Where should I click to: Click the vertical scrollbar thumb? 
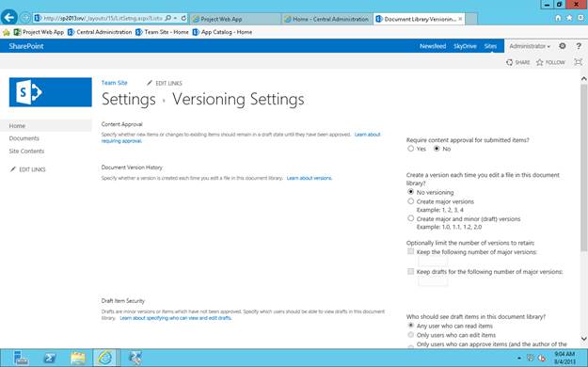583,167
